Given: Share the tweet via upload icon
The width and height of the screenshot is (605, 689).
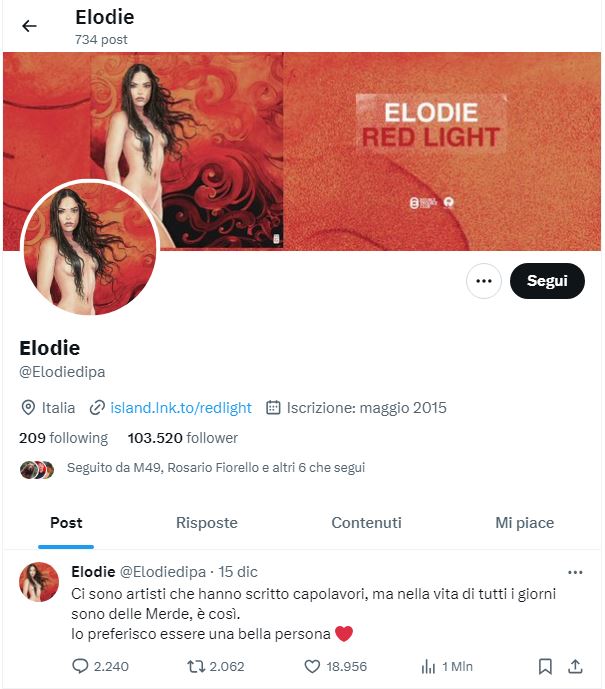Looking at the screenshot, I should (x=575, y=667).
